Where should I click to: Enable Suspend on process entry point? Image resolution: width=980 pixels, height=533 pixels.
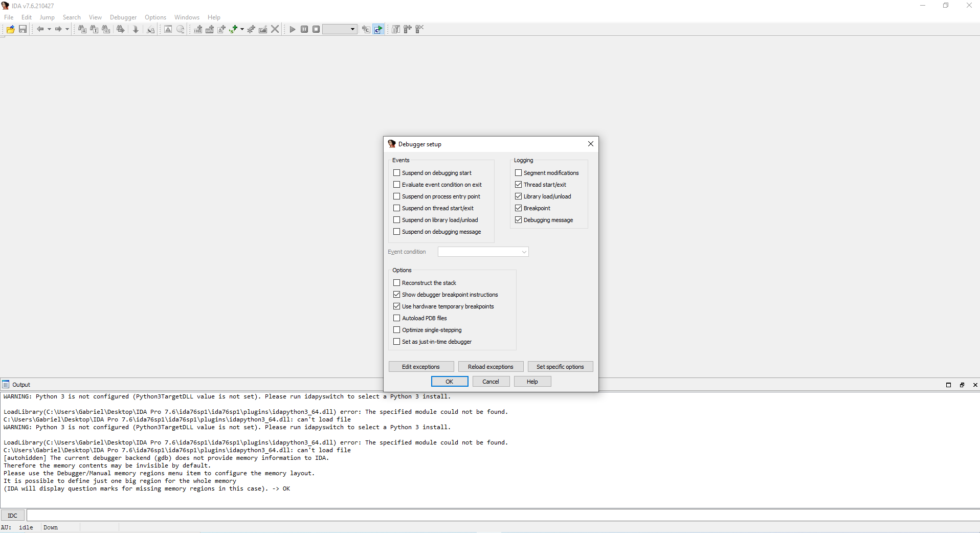click(x=396, y=196)
